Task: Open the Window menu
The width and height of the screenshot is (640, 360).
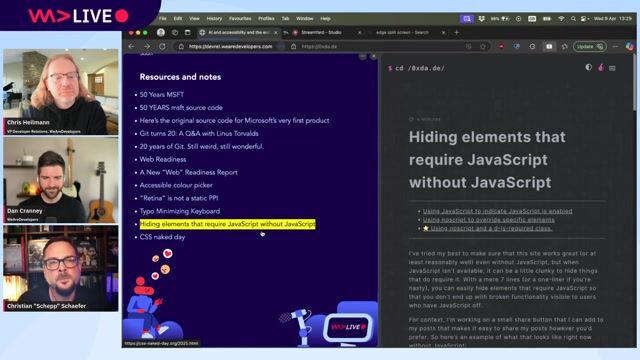Action: (x=304, y=19)
